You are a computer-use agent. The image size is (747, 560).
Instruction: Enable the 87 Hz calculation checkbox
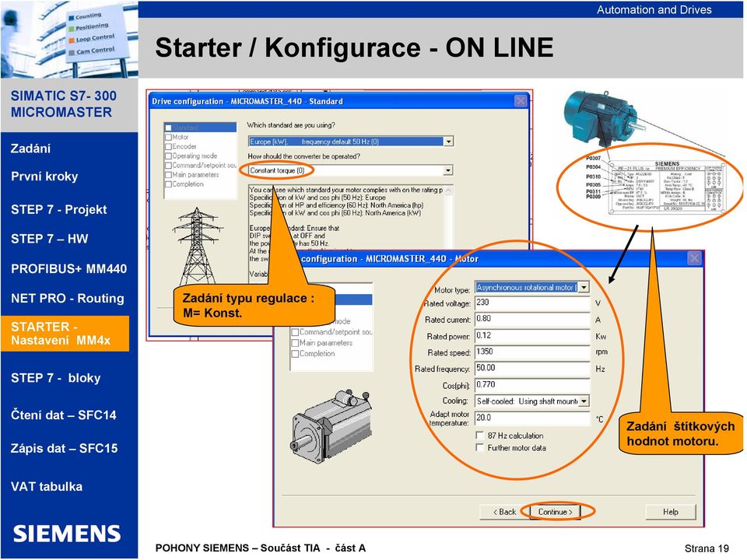[x=480, y=436]
